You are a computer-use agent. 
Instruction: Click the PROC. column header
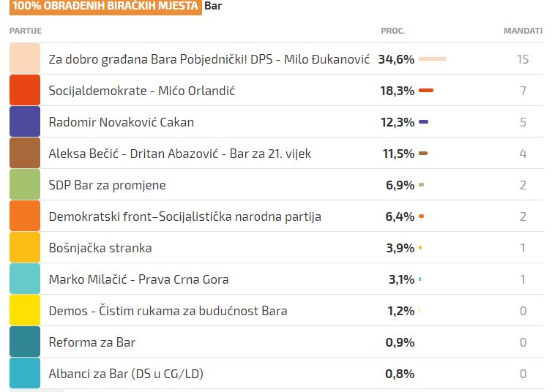pyautogui.click(x=393, y=31)
